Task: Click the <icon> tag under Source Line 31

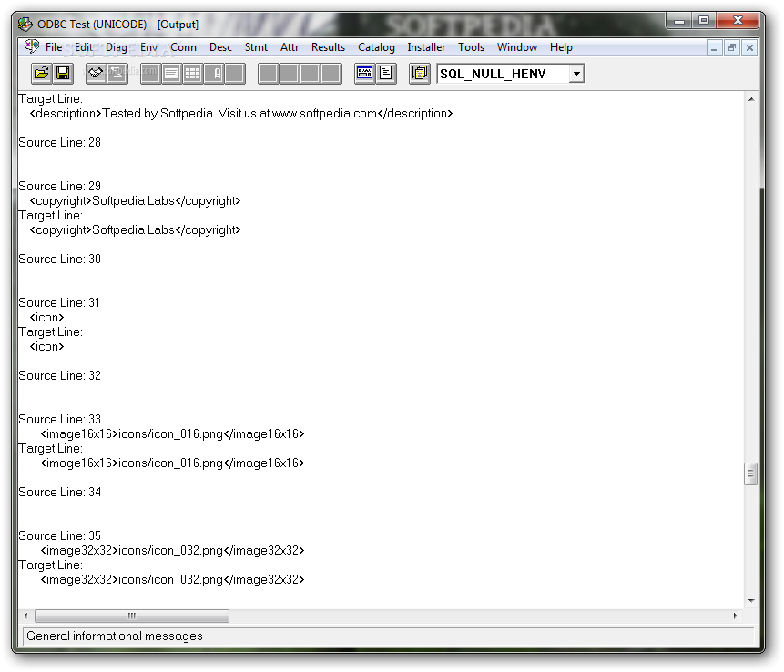Action: click(46, 318)
